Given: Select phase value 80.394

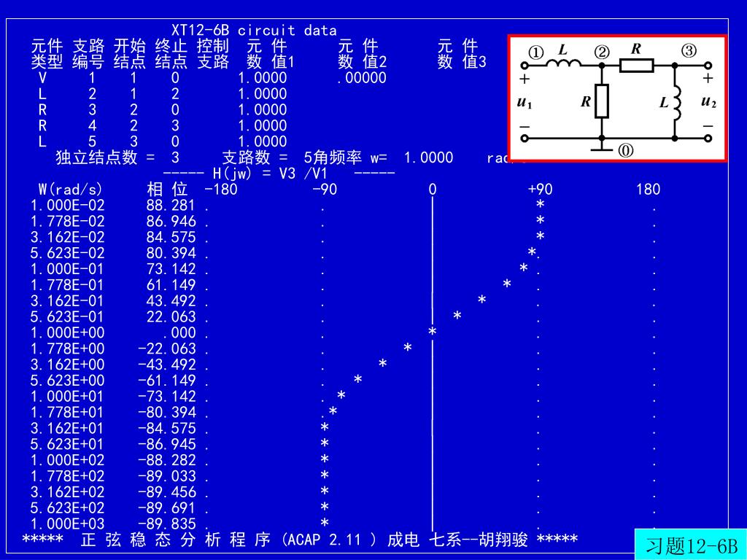Looking at the screenshot, I should (x=171, y=253).
